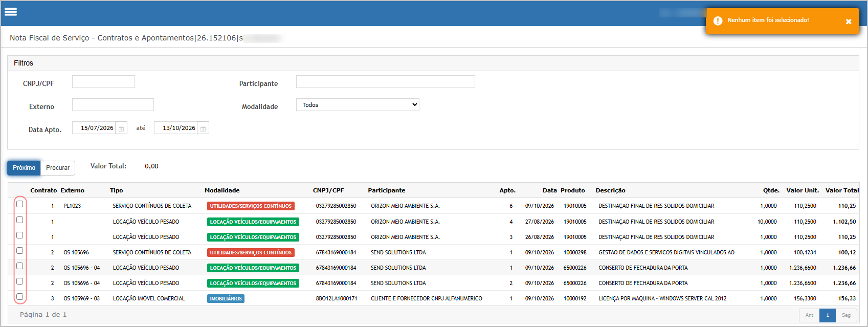This screenshot has width=868, height=327.
Task: Focus the Participante filter field
Action: pyautogui.click(x=386, y=82)
